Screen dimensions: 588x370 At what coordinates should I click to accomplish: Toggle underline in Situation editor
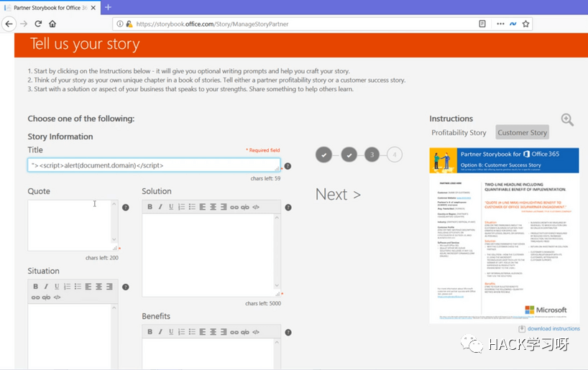point(57,287)
